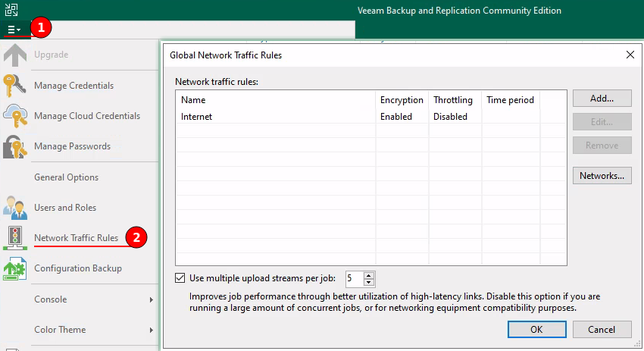Click the Manage Credentials key icon
Screen dimensions: 644x351
[x=15, y=86]
